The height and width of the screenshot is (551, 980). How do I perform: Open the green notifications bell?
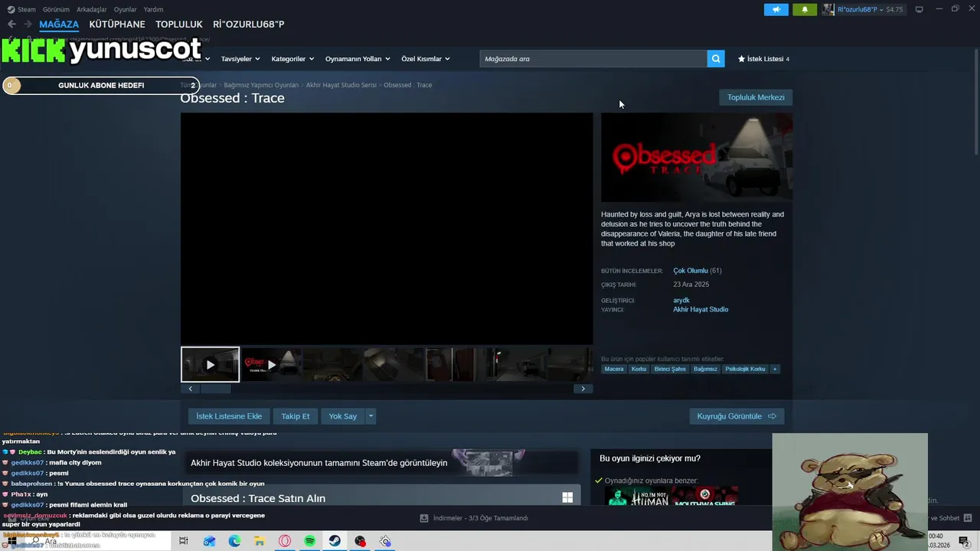tap(804, 9)
